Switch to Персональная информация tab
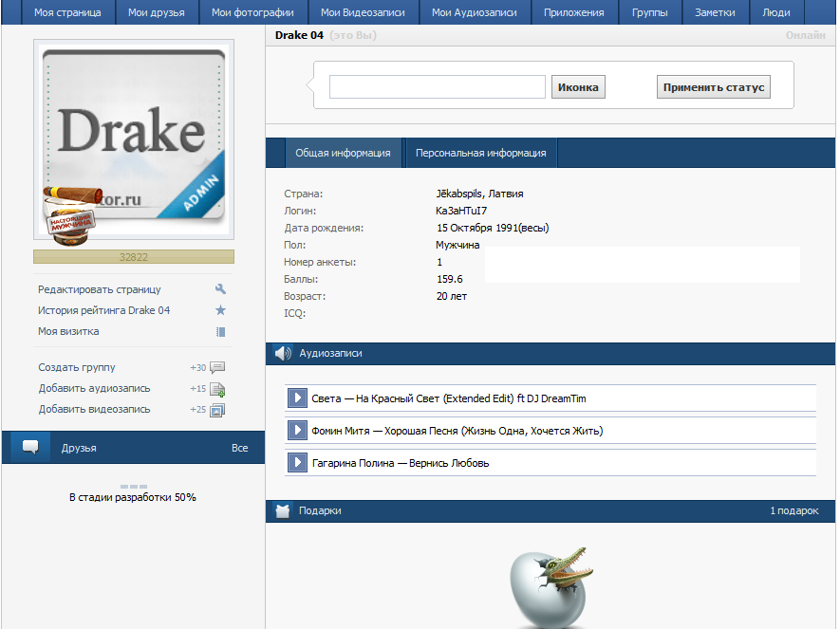Image resolution: width=840 pixels, height=629 pixels. (480, 153)
